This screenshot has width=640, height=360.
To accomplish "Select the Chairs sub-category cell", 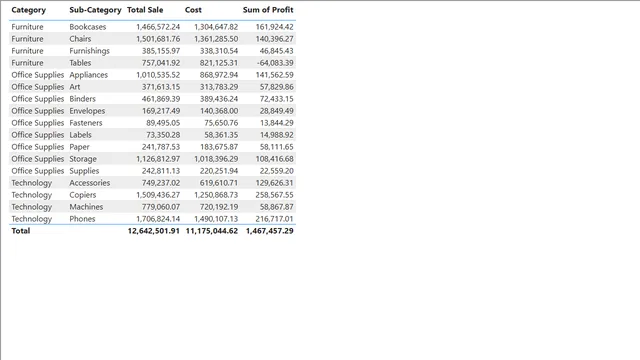I will [x=80, y=39].
